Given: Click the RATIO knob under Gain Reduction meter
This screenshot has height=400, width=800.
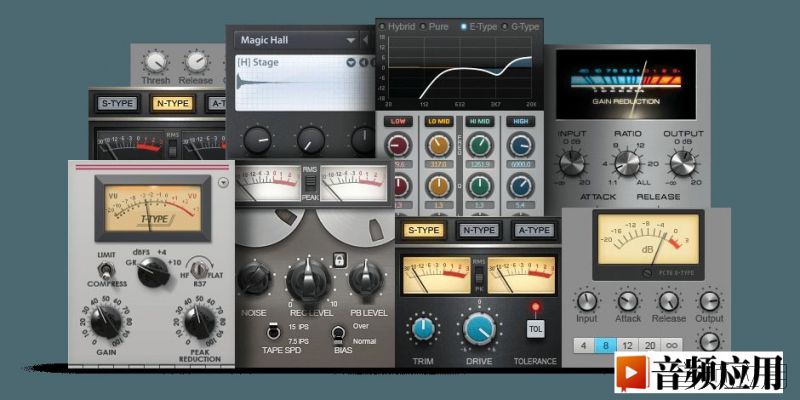Looking at the screenshot, I should tap(628, 163).
